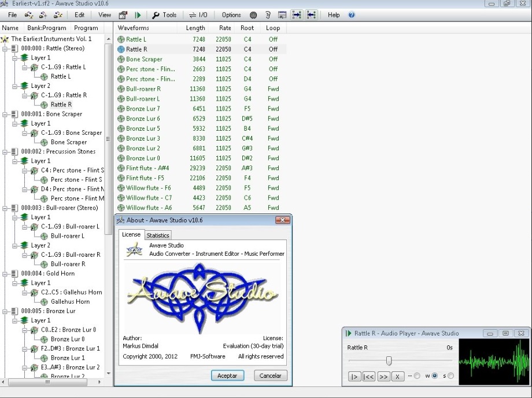532x398 pixels.
Task: Collapse the 000:001 Bone Scraper tree node
Action: (5, 114)
